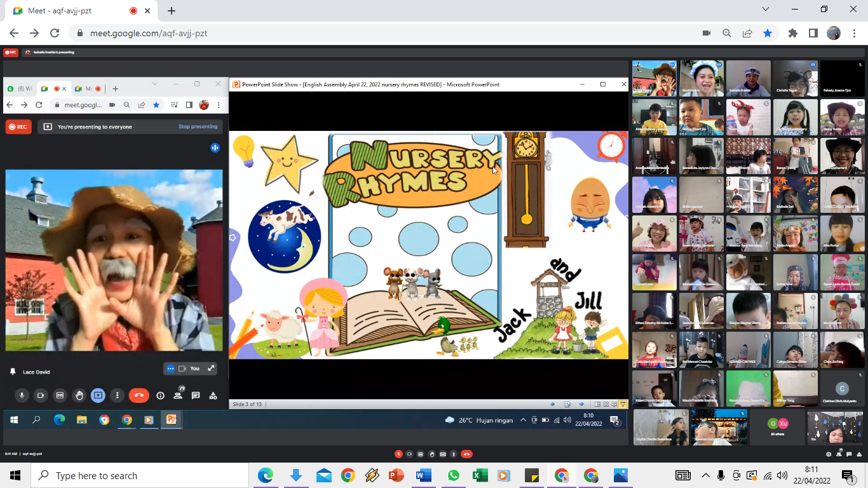Unmute the microphone in the main Meet bar
868x488 pixels.
pos(399,454)
